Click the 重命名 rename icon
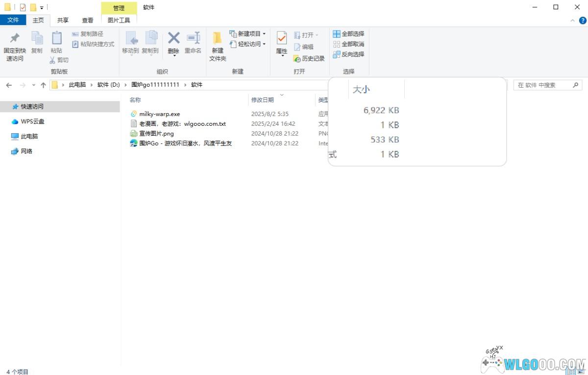588x375 pixels. (x=193, y=38)
